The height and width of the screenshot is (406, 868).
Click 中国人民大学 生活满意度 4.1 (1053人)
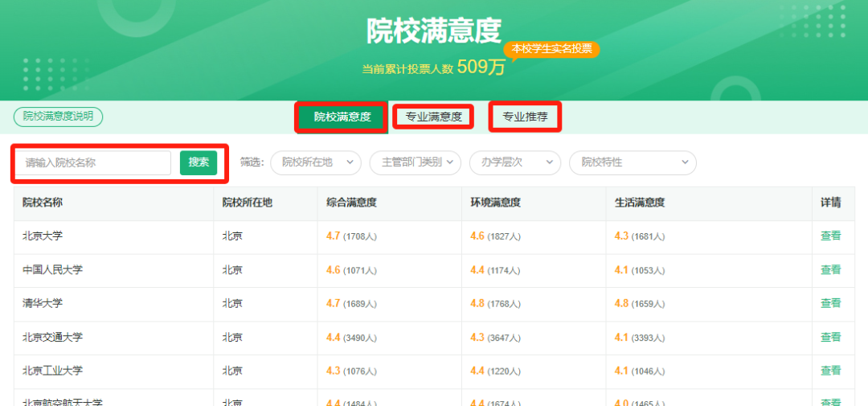pyautogui.click(x=640, y=270)
